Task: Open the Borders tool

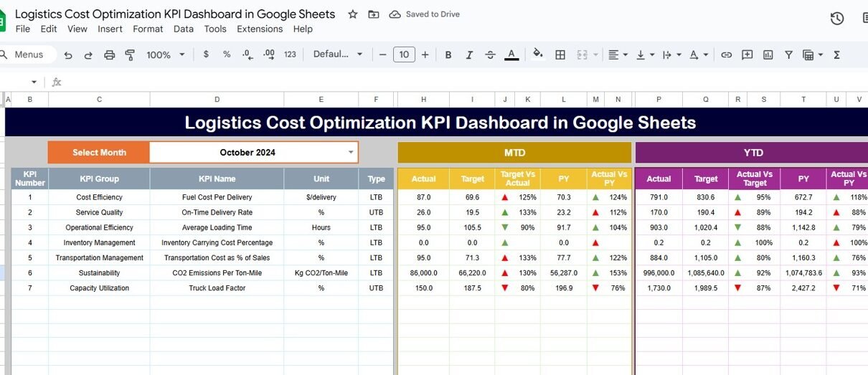Action: coord(560,55)
